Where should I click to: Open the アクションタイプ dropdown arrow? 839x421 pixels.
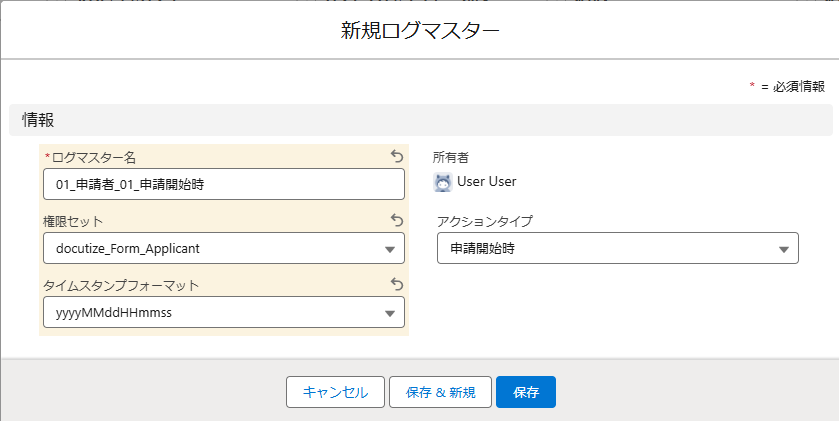[784, 249]
